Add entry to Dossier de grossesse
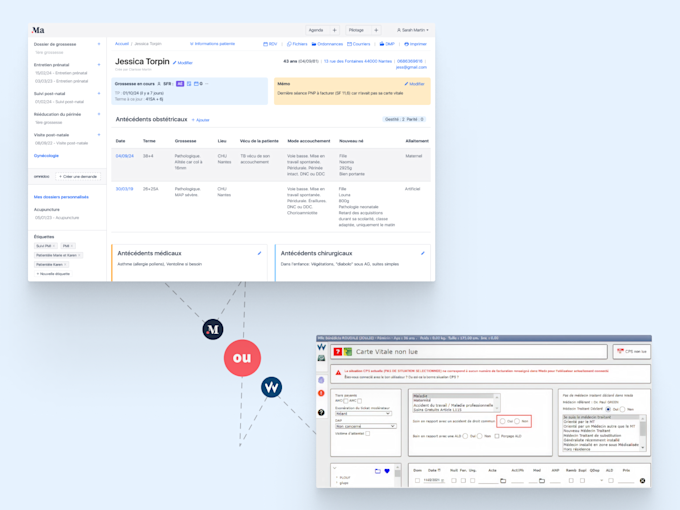Viewport: 680px width, 510px height. click(x=99, y=44)
